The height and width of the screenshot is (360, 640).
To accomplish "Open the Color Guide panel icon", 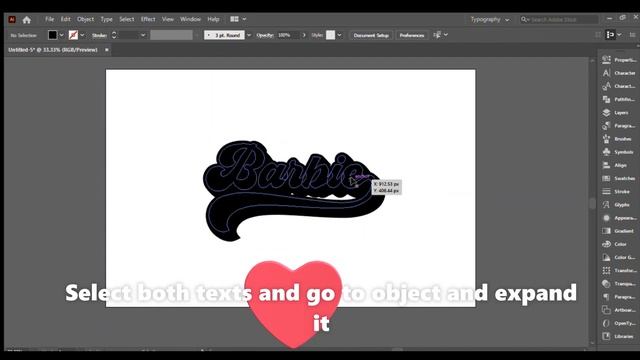I will click(x=607, y=257).
